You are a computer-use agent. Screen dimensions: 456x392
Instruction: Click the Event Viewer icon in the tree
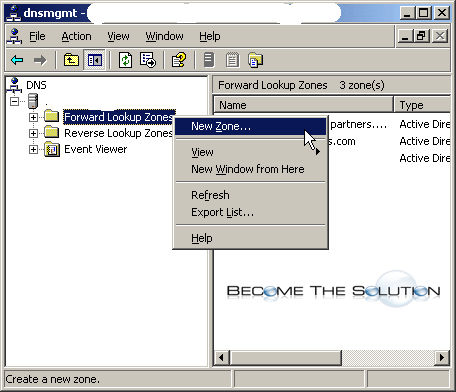(x=52, y=149)
